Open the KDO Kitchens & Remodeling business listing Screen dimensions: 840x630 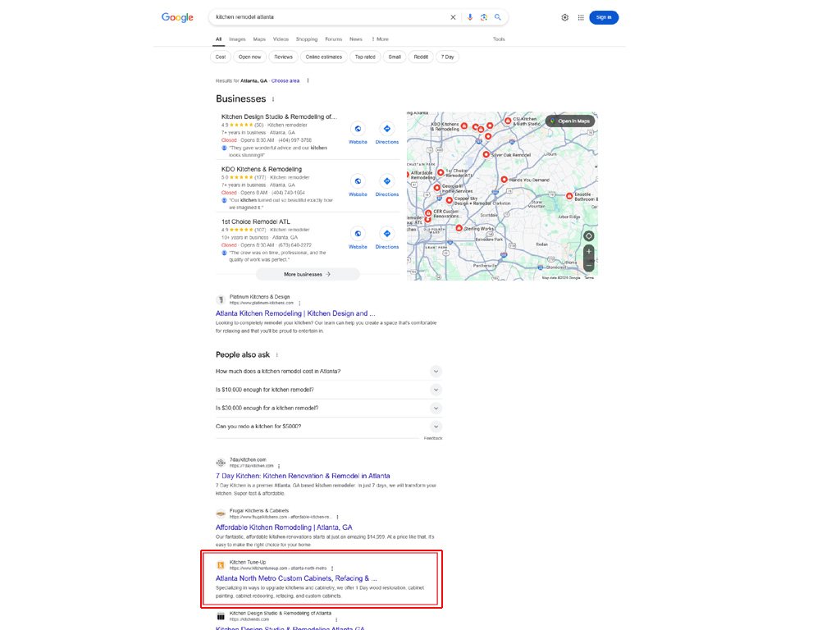pyautogui.click(x=262, y=169)
